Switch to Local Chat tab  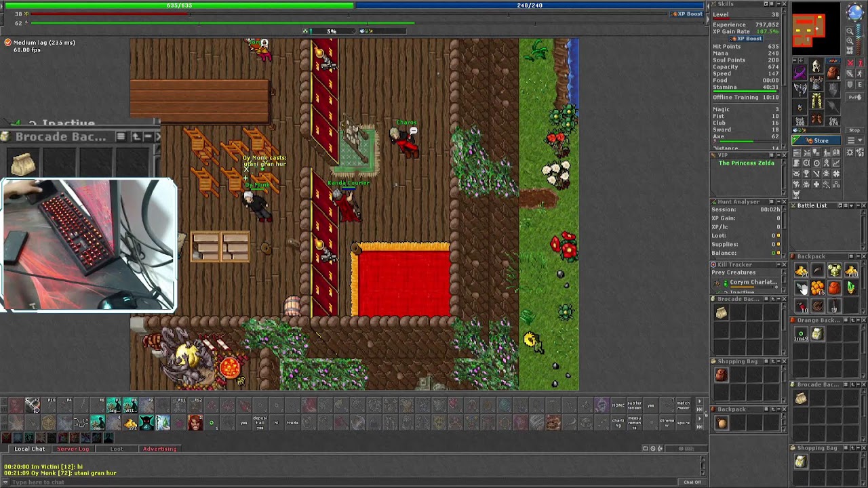click(x=29, y=449)
